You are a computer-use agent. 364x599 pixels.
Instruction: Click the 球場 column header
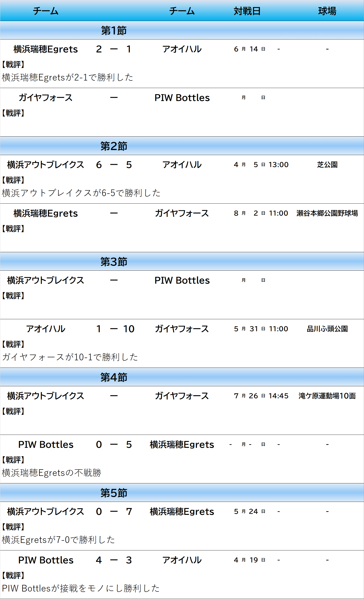[327, 11]
